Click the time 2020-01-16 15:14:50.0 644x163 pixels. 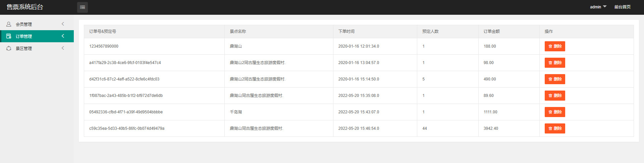359,79
